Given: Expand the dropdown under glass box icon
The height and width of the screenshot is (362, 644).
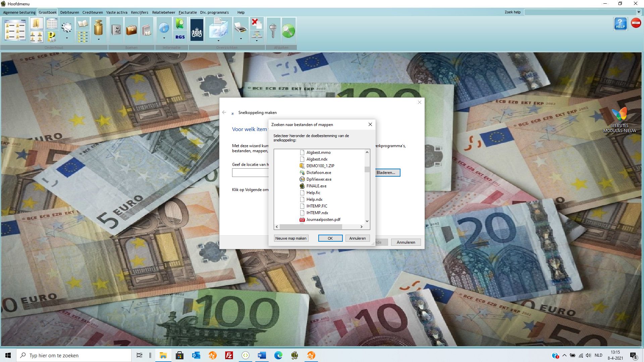Looking at the screenshot, I should click(x=218, y=41).
